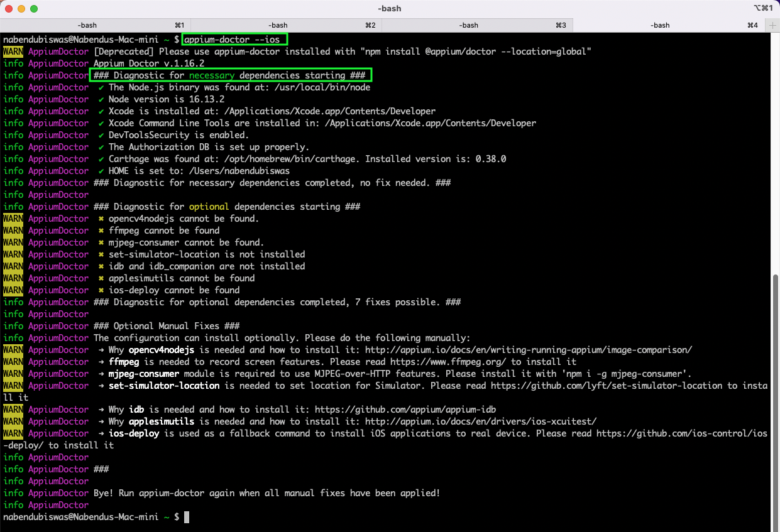
Task: Open the github.com/appium/appium-idb link
Action: (x=405, y=410)
